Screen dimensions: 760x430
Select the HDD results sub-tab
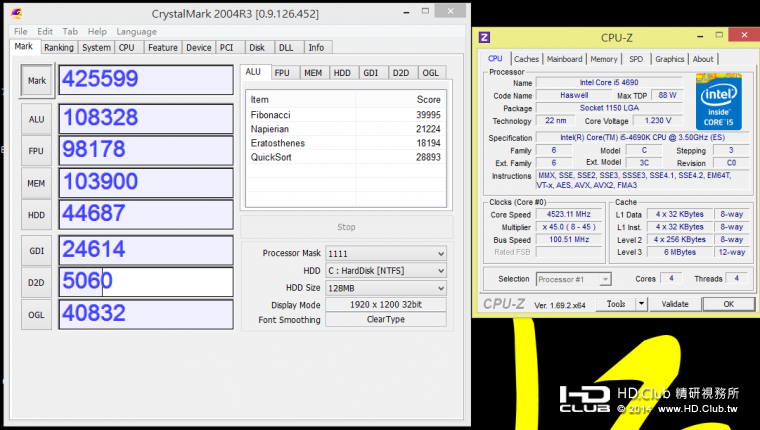pos(342,73)
